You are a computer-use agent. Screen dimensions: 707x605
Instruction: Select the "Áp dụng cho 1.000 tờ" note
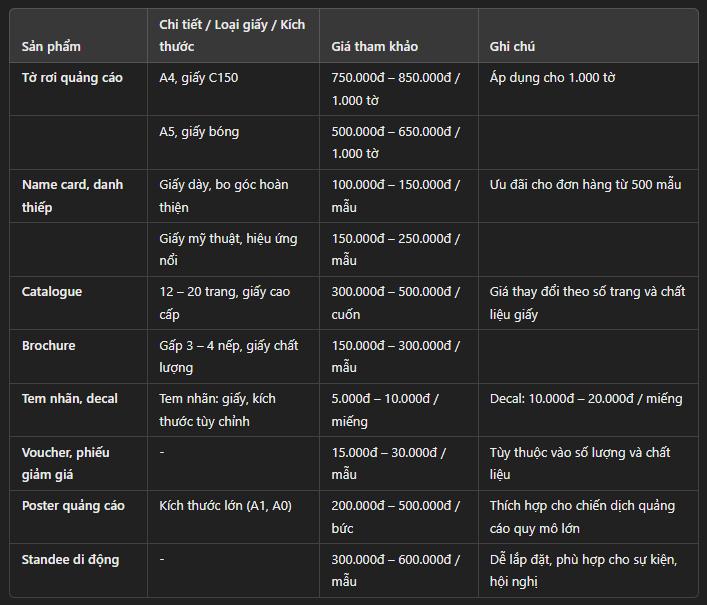[552, 77]
